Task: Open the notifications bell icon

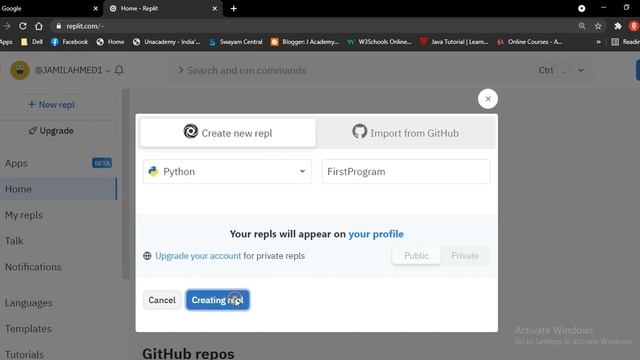Action: 119,70
